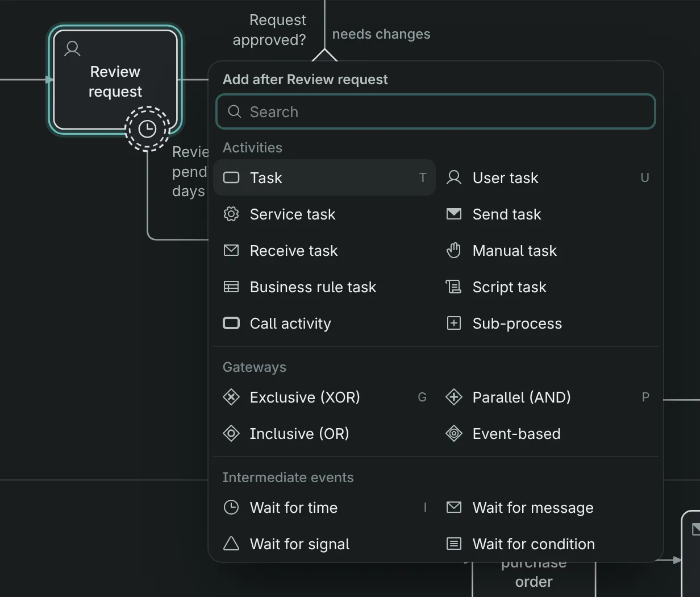This screenshot has height=597, width=700.
Task: Choose User task menu entry
Action: coord(547,177)
